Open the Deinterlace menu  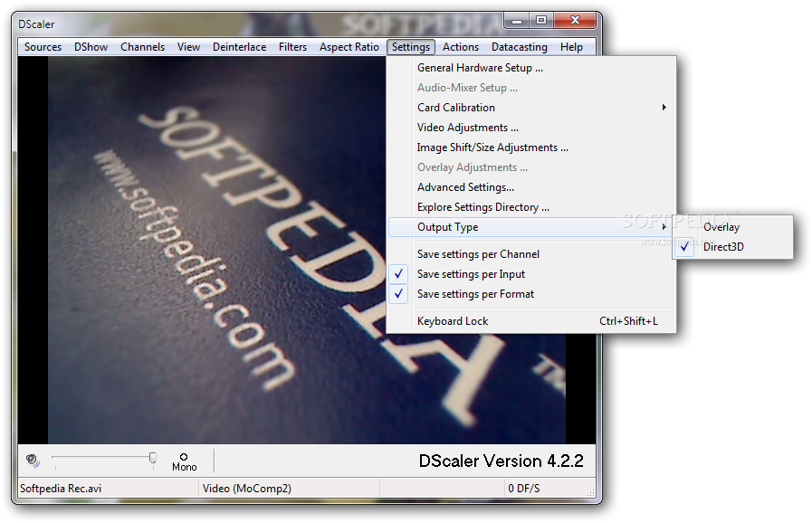pos(239,47)
